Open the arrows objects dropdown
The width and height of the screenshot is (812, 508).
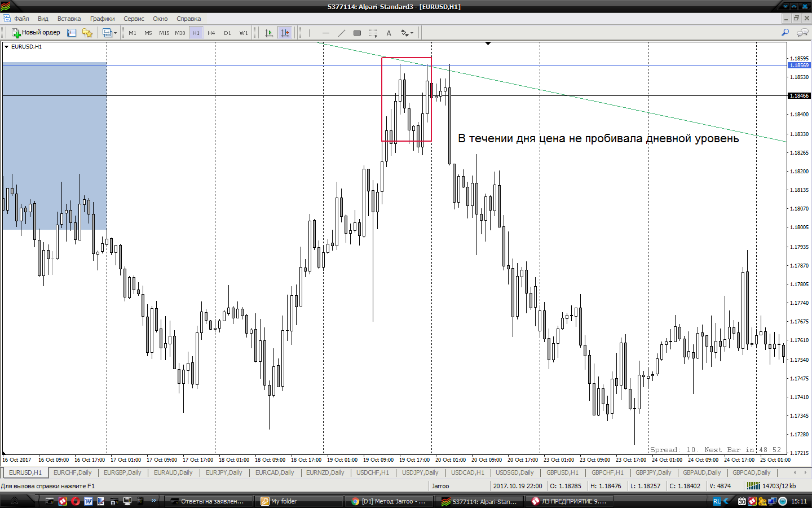click(407, 33)
